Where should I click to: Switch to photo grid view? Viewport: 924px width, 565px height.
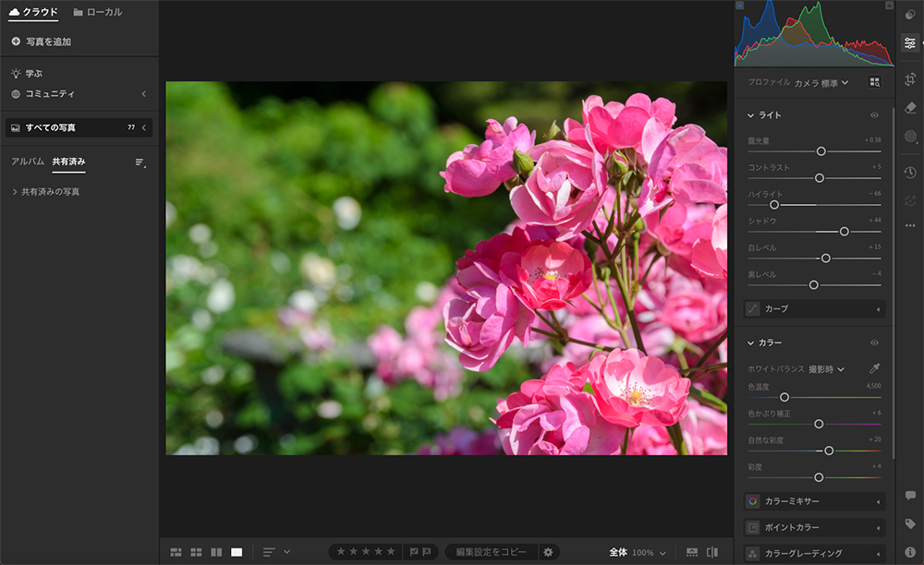pos(176,552)
